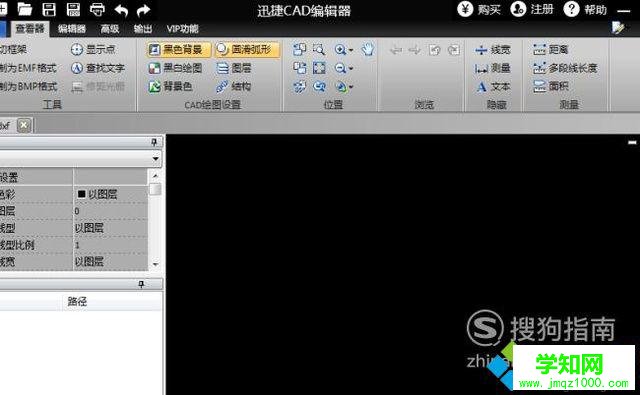Select the 面积 area measurement tool
The image size is (640, 395).
pyautogui.click(x=550, y=86)
